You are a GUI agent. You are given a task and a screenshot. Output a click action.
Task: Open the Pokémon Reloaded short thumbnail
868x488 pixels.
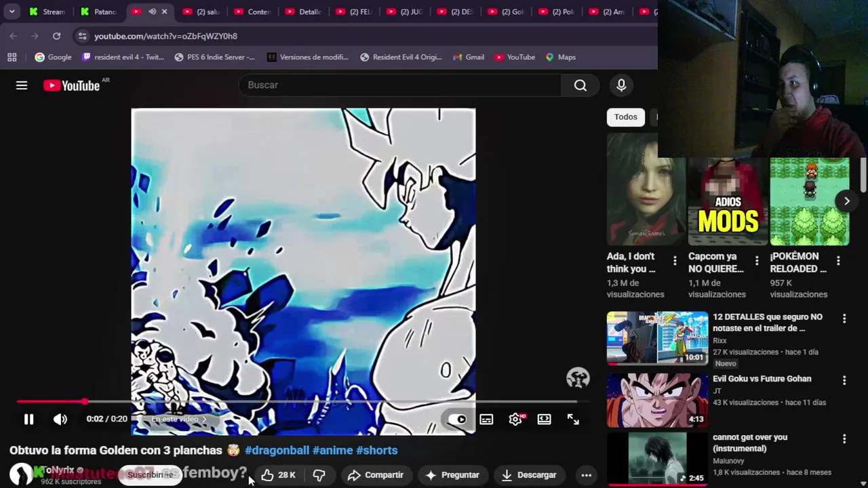(810, 201)
